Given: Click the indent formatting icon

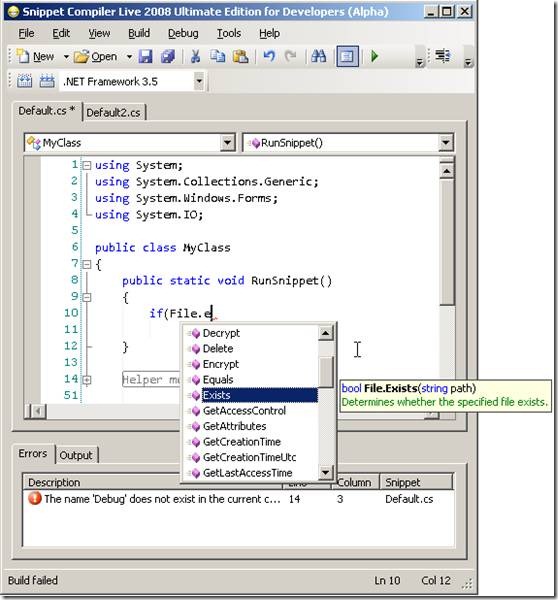Looking at the screenshot, I should pyautogui.click(x=443, y=56).
